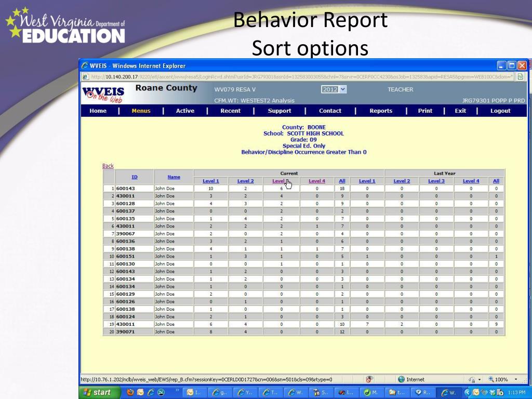This screenshot has width=532, height=399.
Task: Sort the table by Name column
Action: coord(174,177)
